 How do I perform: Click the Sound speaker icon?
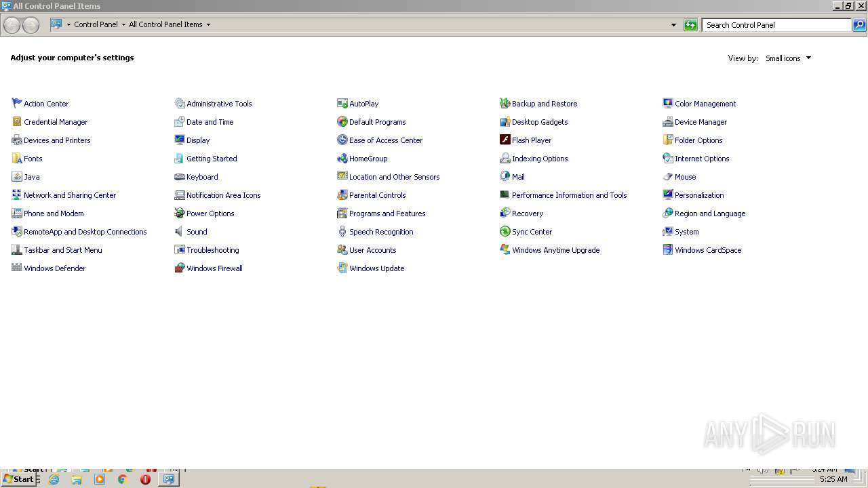pos(180,232)
